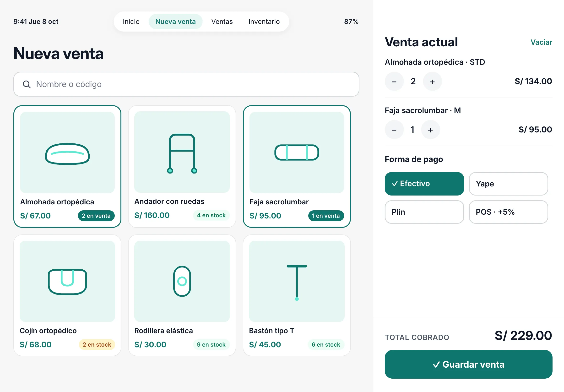Image resolution: width=564 pixels, height=392 pixels.
Task: Select the Rodillera elástica knee brace icon
Action: point(182,281)
